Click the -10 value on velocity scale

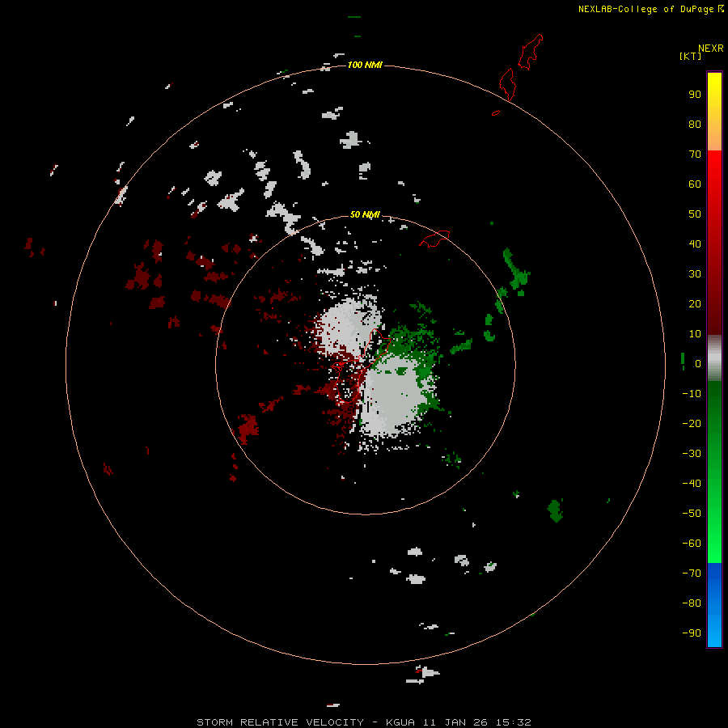point(692,394)
